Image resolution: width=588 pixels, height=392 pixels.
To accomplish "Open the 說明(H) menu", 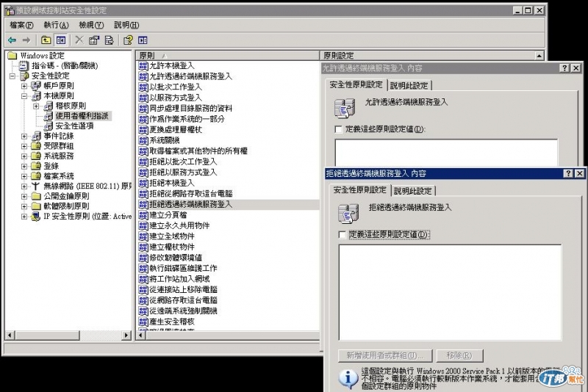I will click(x=126, y=25).
